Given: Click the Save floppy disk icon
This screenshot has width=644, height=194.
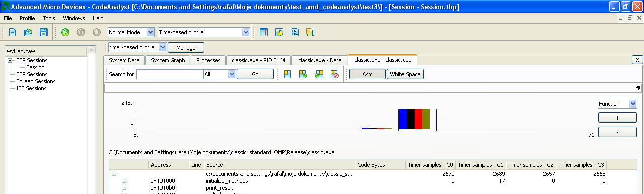Looking at the screenshot, I should pos(44,32).
